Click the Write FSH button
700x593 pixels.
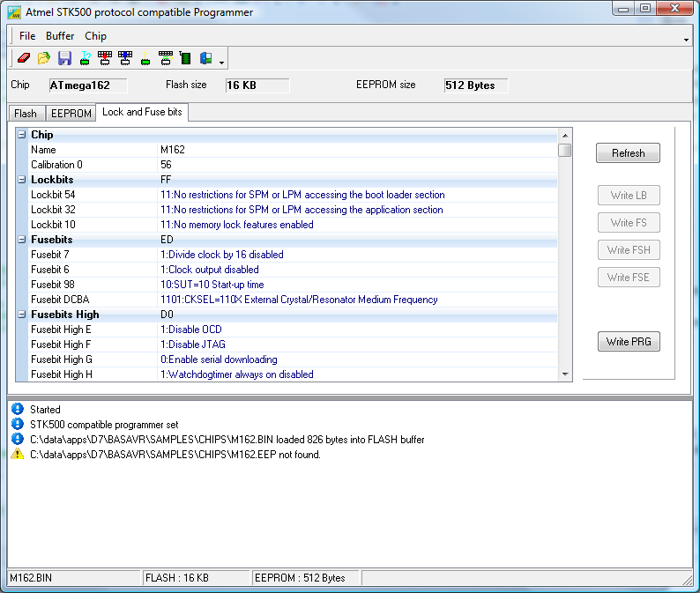pos(629,250)
